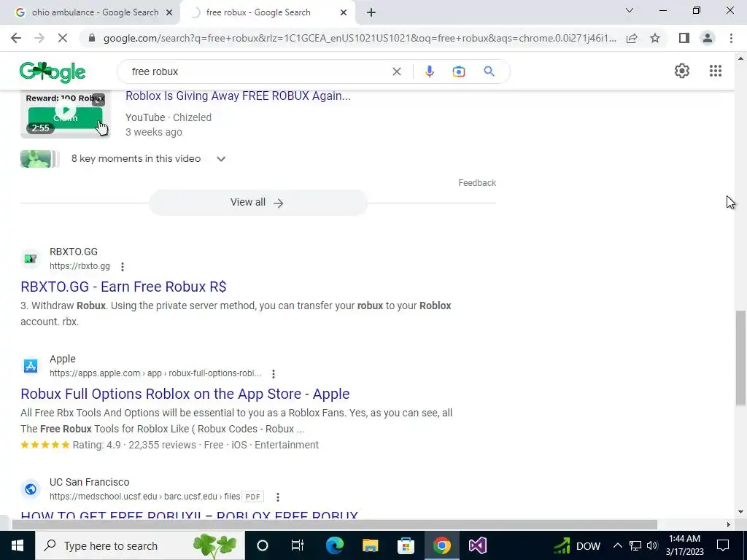Open RBXTO.GG - Earn Free Robux result
Screen dimensions: 747x560
pyautogui.click(x=123, y=287)
